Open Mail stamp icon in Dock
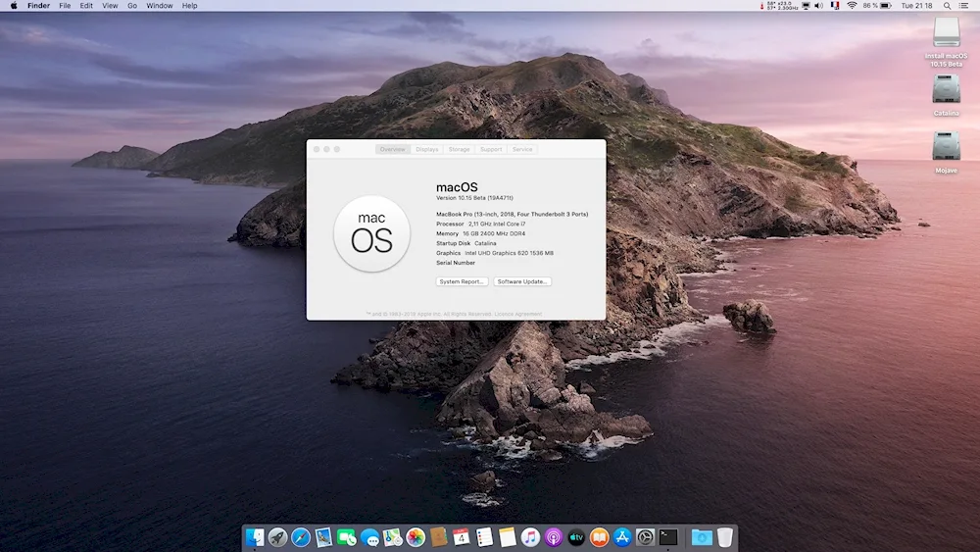The height and width of the screenshot is (552, 980). tap(323, 537)
